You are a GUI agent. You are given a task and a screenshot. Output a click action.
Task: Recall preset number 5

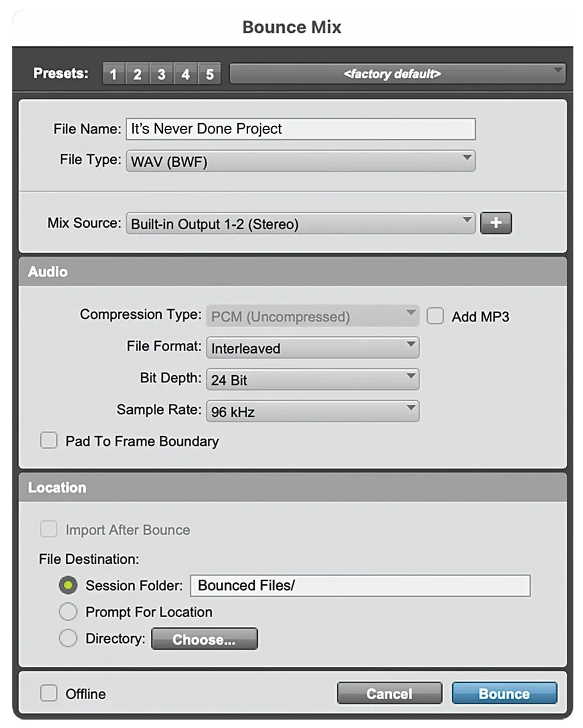(x=209, y=74)
